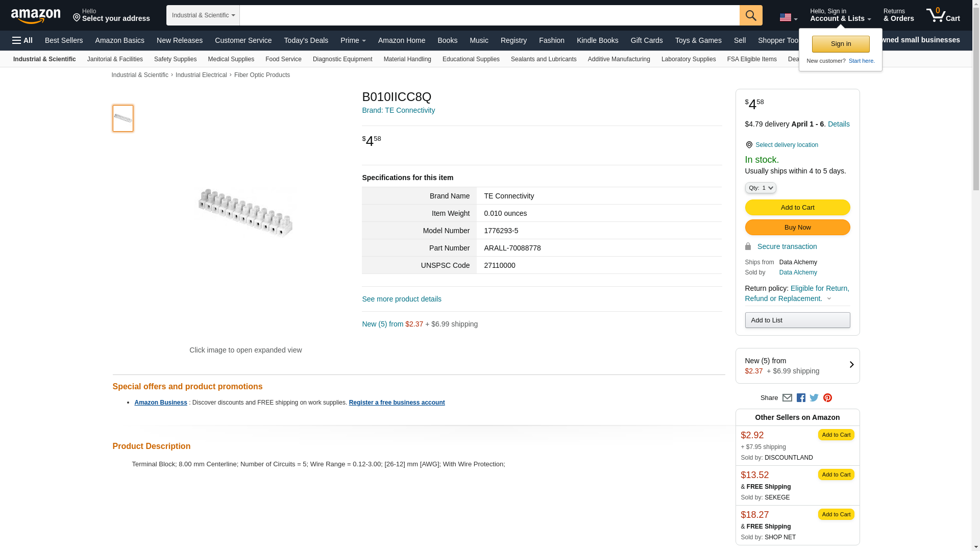This screenshot has width=980, height=551.
Task: Share product on Pinterest
Action: click(x=827, y=398)
